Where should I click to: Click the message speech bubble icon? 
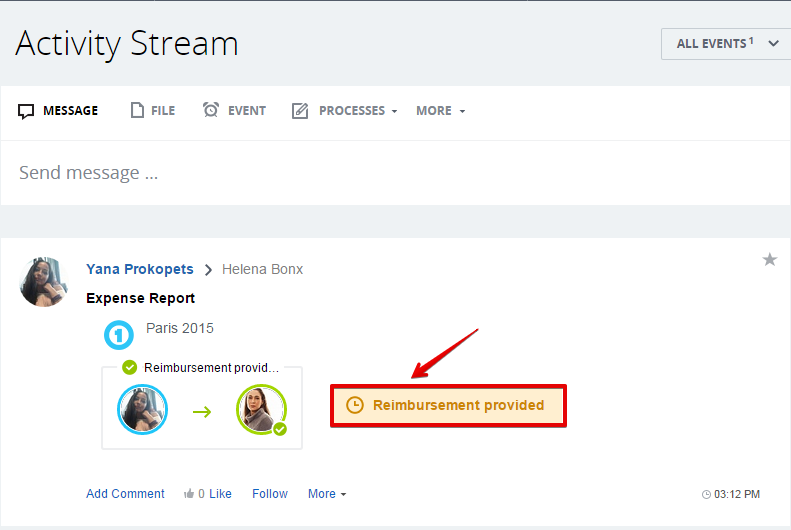click(26, 111)
